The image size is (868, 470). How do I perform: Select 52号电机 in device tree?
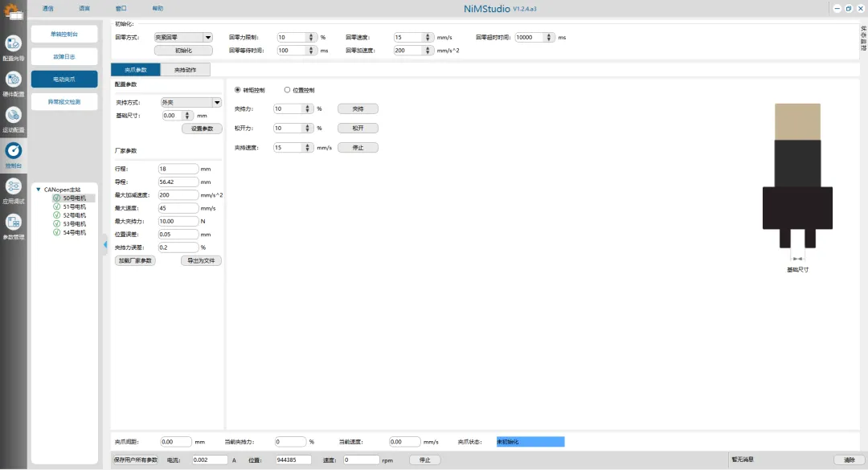click(74, 215)
